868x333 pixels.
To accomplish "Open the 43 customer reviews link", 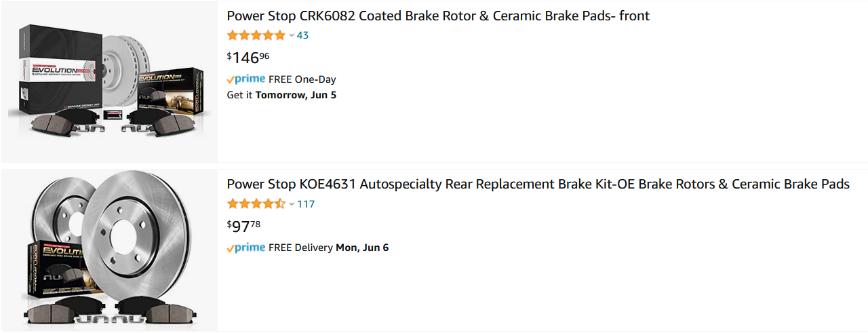I will 302,35.
